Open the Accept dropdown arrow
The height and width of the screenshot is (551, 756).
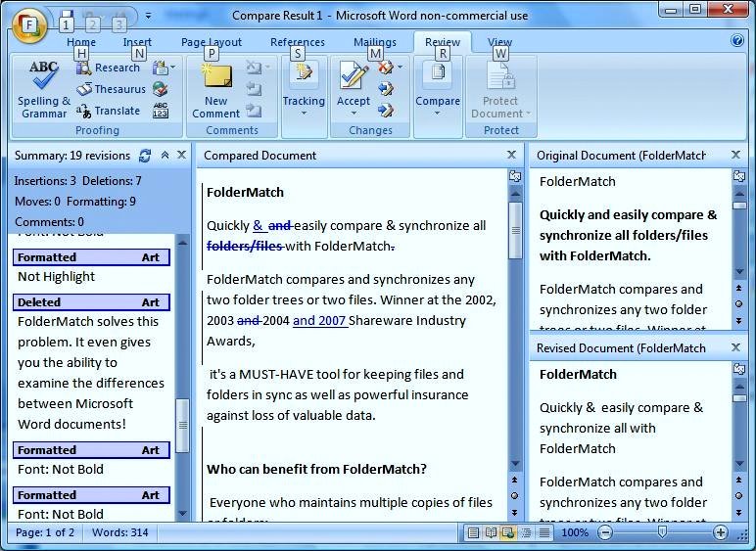coord(354,114)
